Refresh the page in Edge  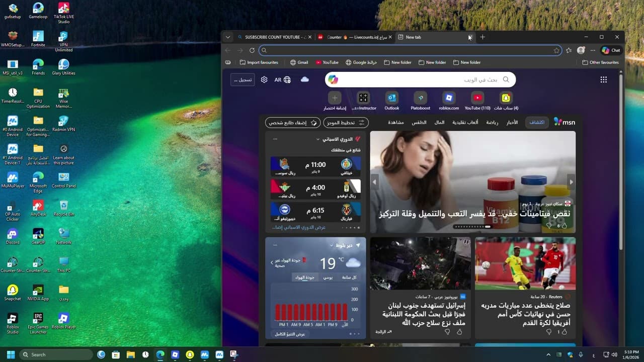click(252, 50)
